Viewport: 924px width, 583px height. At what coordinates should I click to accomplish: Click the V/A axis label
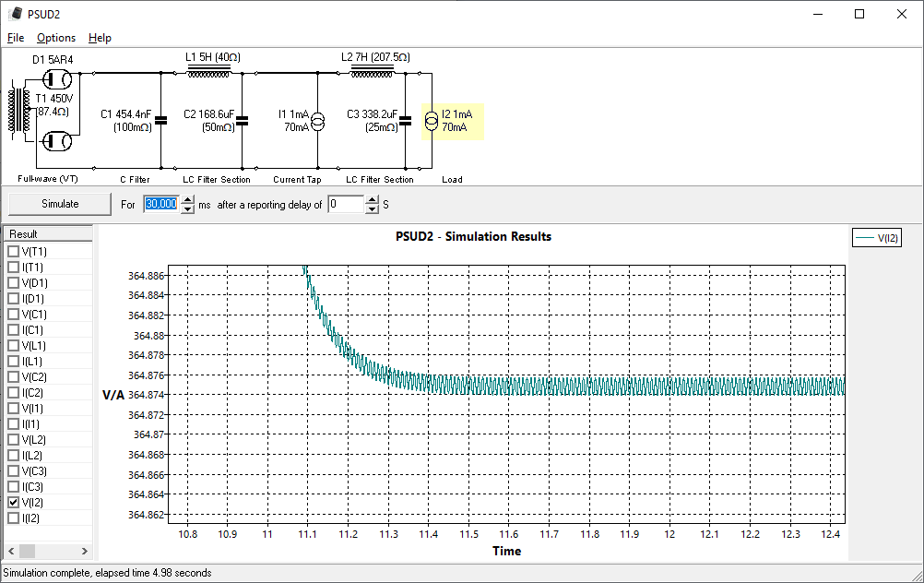(113, 395)
